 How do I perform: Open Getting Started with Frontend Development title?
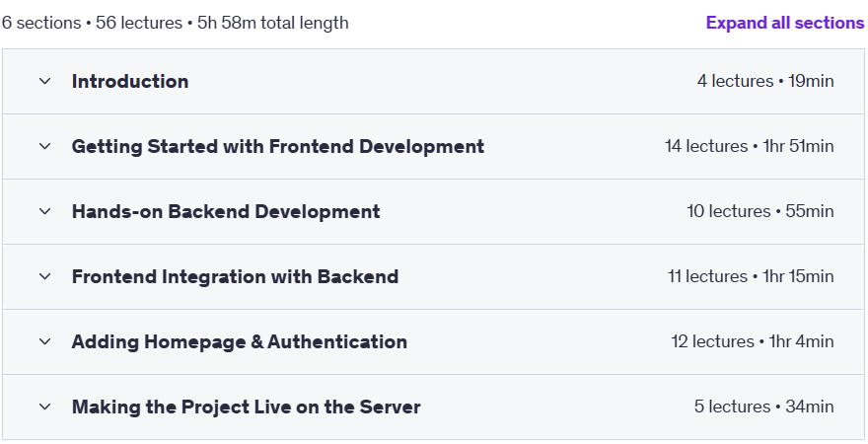coord(278,147)
